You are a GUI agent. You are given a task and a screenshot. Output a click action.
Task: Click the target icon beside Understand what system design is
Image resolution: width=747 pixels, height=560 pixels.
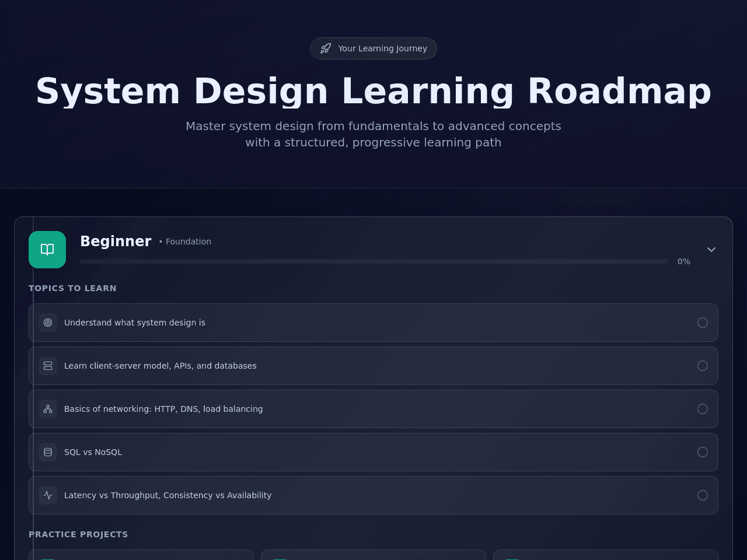pyautogui.click(x=48, y=323)
